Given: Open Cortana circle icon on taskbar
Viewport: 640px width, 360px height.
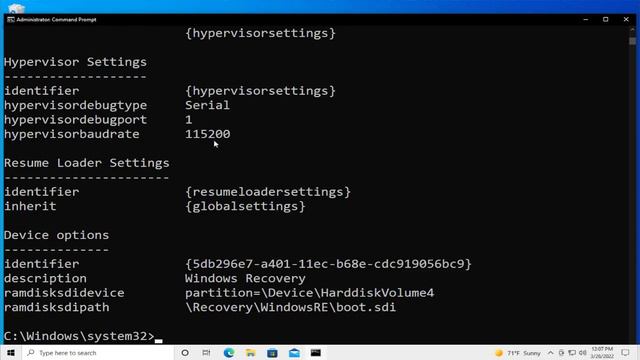Looking at the screenshot, I should (185, 353).
